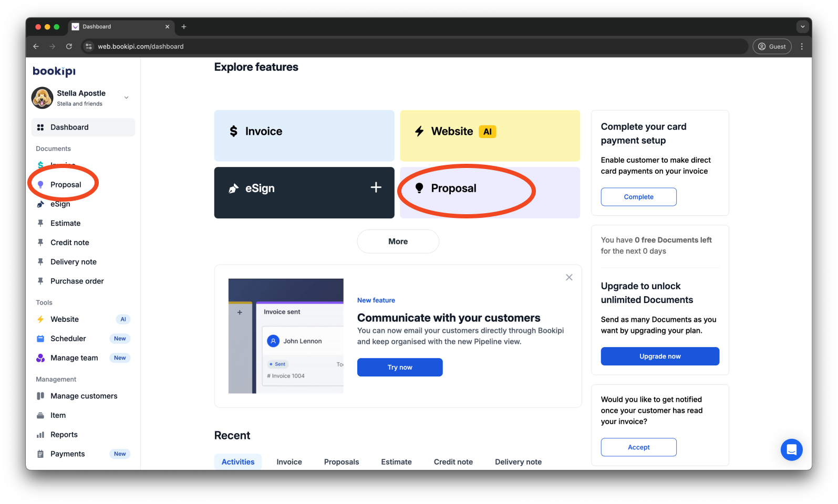Click the Invoice sent preview thumbnail
The height and width of the screenshot is (504, 838).
coord(286,336)
